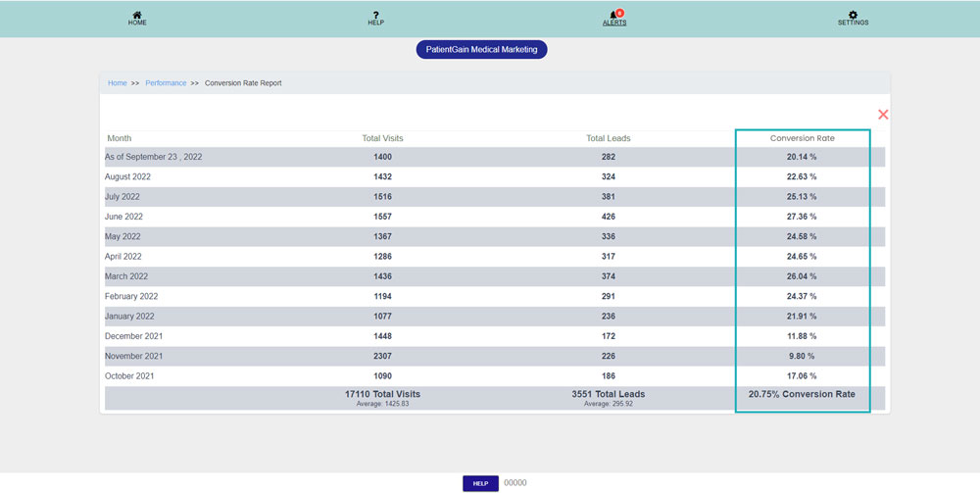The width and height of the screenshot is (980, 493).
Task: Click the blue HELP button at bottom
Action: click(x=480, y=483)
